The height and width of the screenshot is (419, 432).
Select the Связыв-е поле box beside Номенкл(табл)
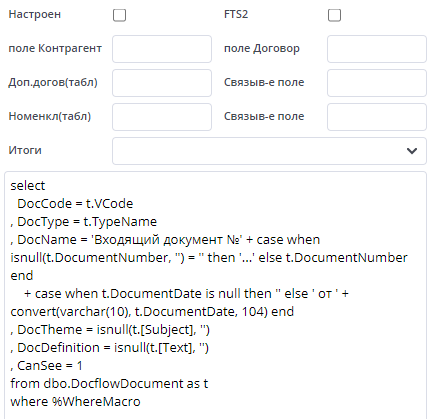(377, 117)
